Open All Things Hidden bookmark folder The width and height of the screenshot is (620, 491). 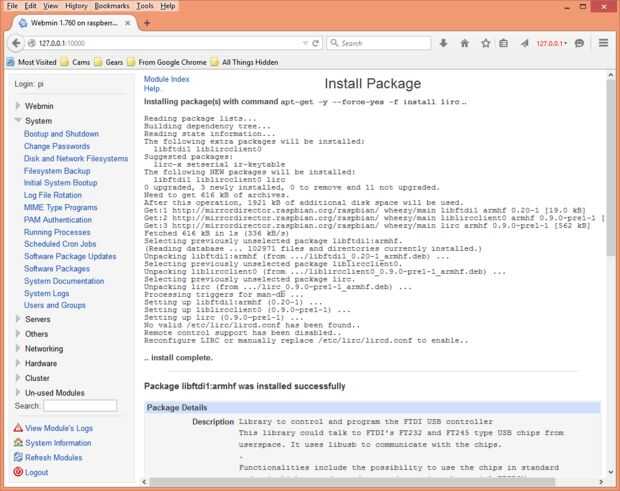[x=245, y=62]
